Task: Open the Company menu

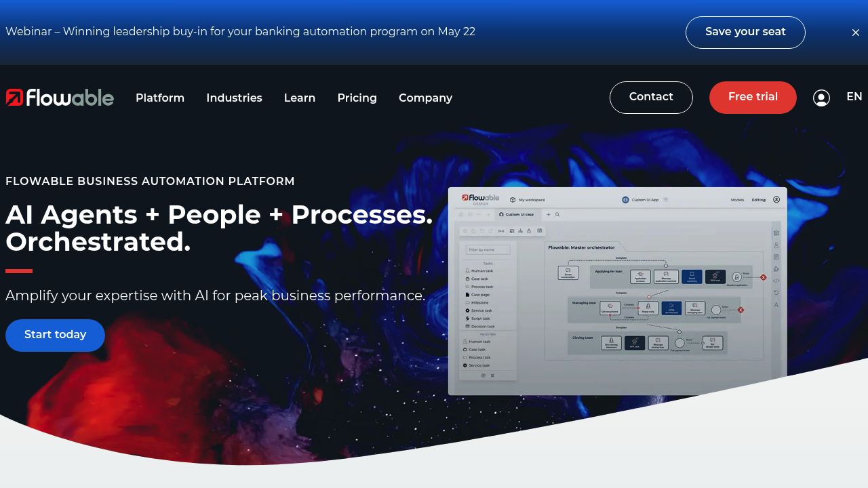Action: (425, 98)
